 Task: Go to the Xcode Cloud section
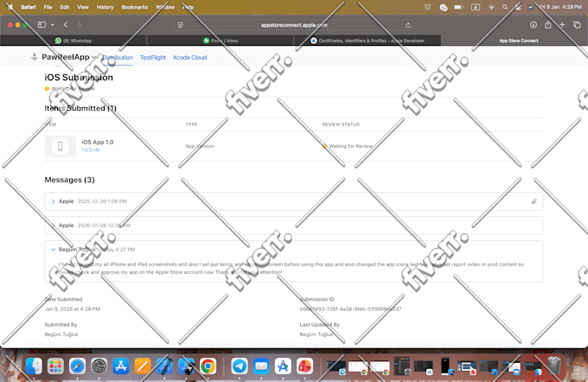[189, 57]
